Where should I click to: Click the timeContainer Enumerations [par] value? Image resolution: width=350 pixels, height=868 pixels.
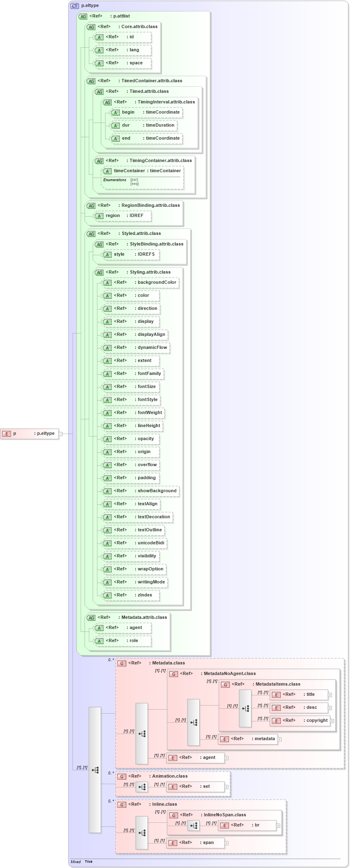(134, 180)
